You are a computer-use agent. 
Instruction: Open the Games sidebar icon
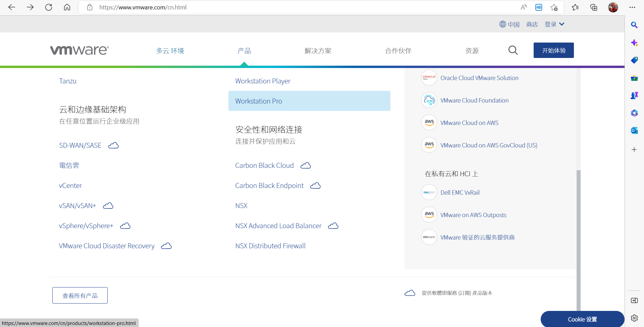coord(634,95)
